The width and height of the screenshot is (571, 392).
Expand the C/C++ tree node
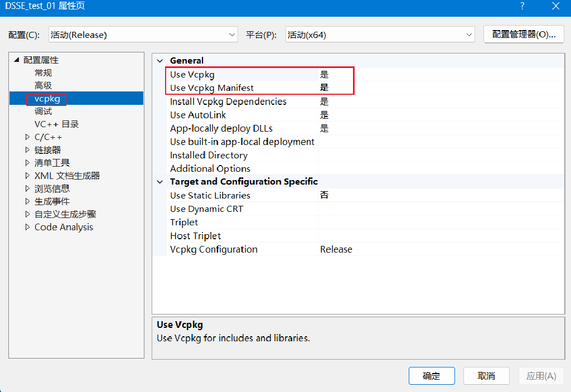[28, 137]
